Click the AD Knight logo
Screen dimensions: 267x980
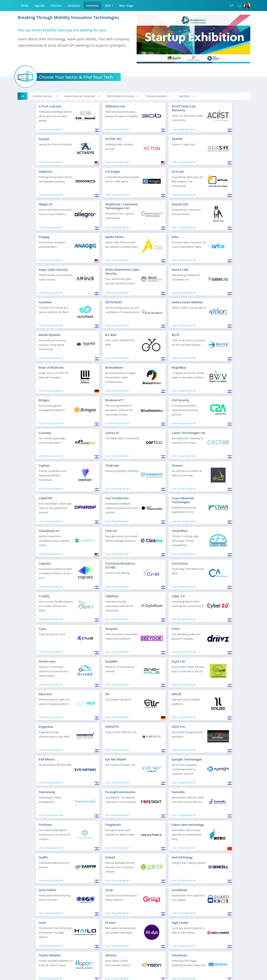(x=152, y=182)
